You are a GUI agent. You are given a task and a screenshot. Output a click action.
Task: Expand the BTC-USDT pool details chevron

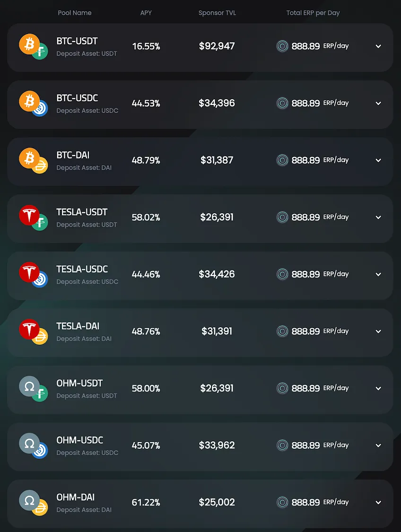point(378,46)
